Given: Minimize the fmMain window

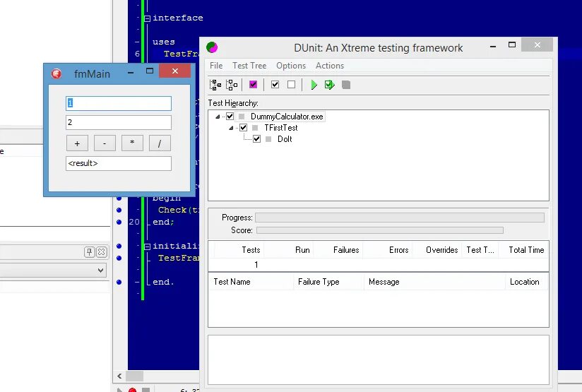Looking at the screenshot, I should coord(131,72).
